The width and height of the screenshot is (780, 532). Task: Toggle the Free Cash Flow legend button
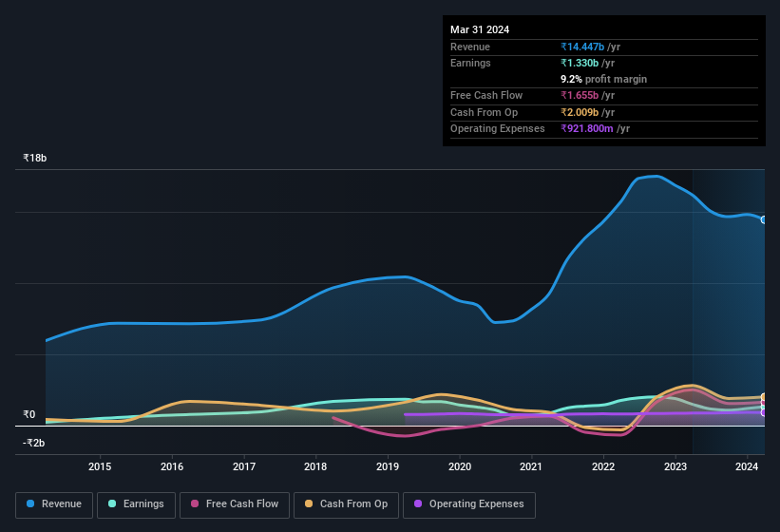click(x=235, y=504)
